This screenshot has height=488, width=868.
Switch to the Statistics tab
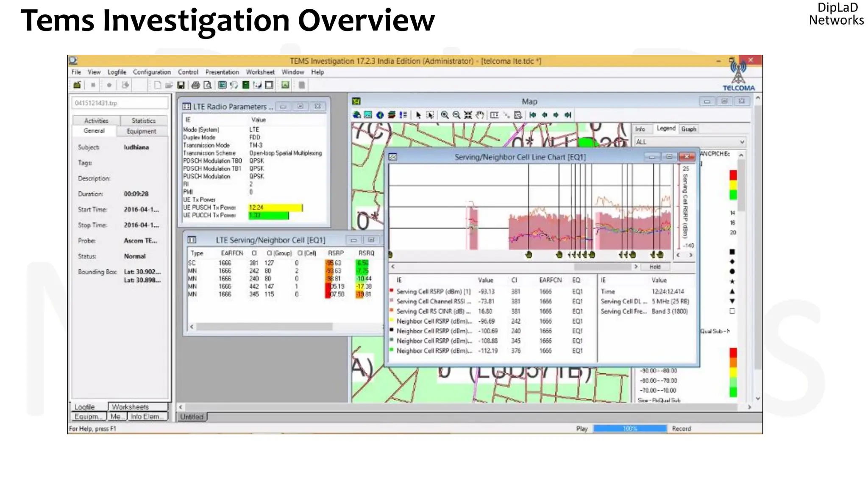(144, 121)
